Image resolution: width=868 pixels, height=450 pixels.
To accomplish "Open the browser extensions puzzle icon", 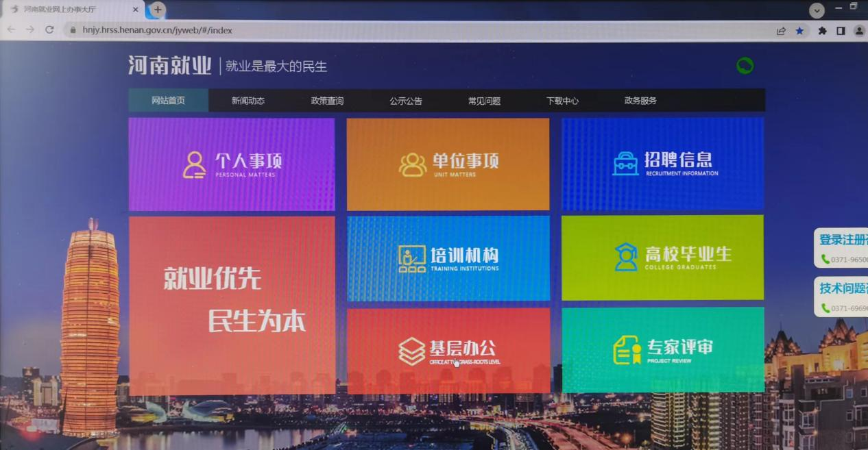I will pyautogui.click(x=822, y=31).
